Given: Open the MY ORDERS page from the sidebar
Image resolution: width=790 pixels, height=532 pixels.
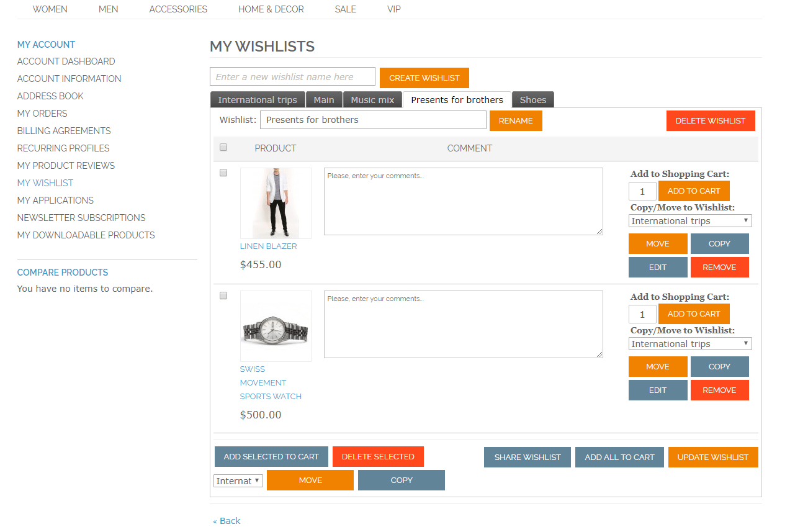Looking at the screenshot, I should click(x=42, y=113).
